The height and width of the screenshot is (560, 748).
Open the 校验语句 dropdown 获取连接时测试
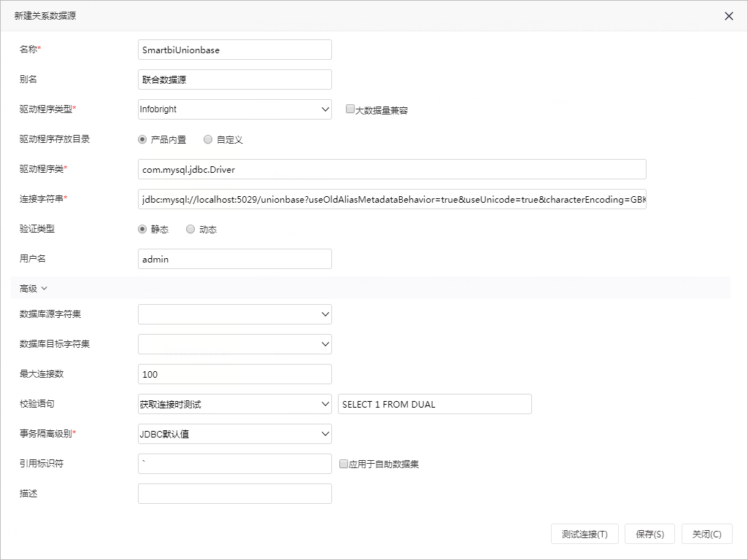point(235,404)
